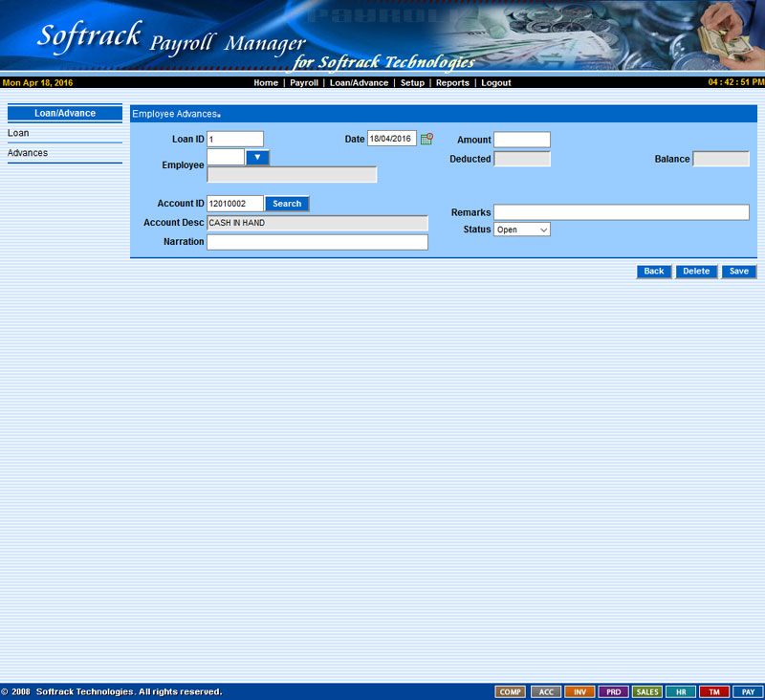Open the PAY module badge
The width and height of the screenshot is (765, 700).
(747, 691)
